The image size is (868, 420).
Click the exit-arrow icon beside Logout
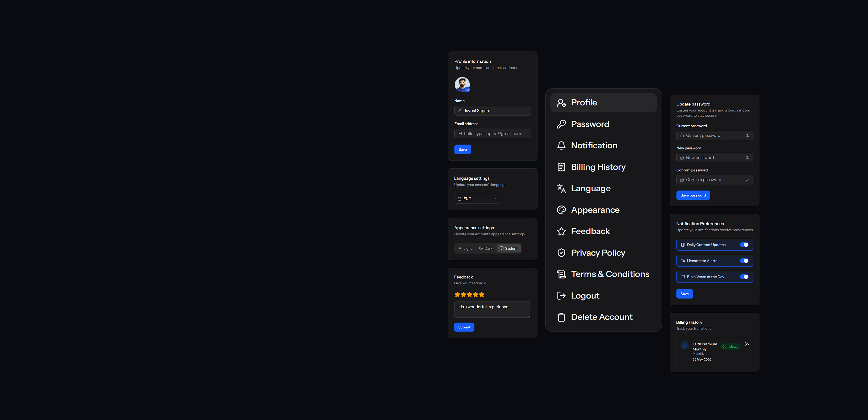561,296
